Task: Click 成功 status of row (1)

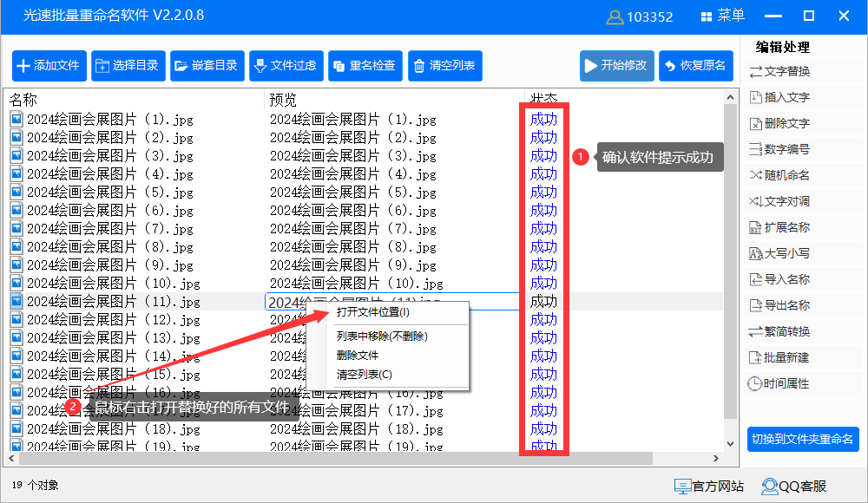Action: (543, 120)
